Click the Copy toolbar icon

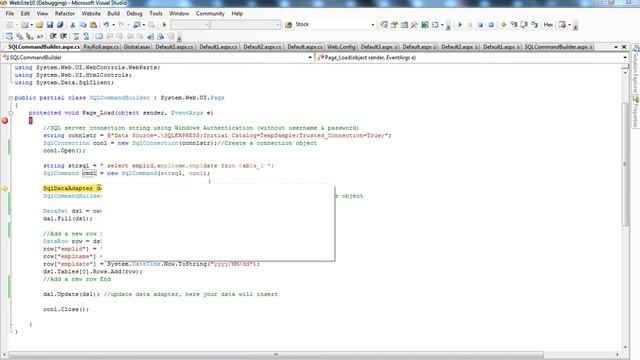[83, 25]
